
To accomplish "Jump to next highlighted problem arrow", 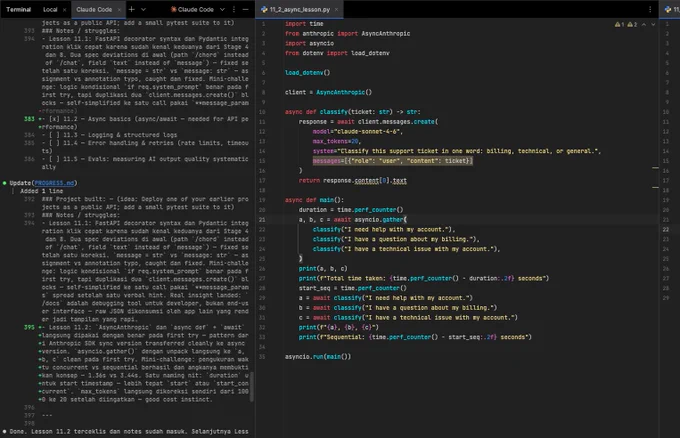I will pyautogui.click(x=653, y=24).
